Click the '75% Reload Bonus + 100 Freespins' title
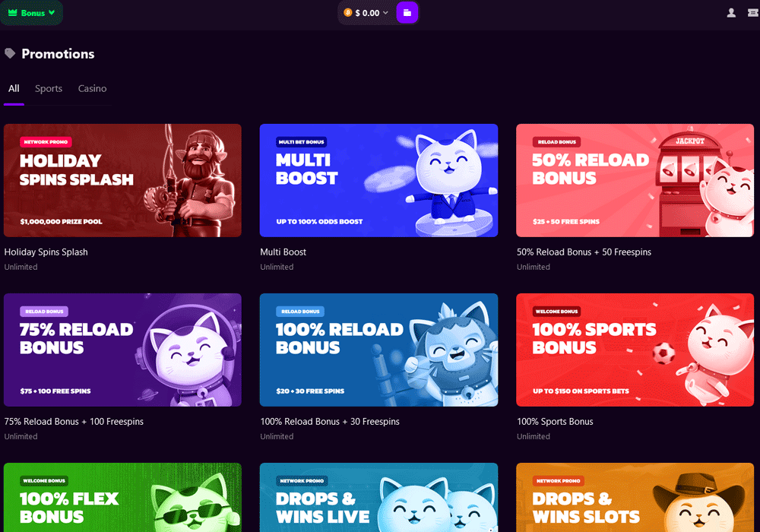The height and width of the screenshot is (532, 760). point(74,422)
